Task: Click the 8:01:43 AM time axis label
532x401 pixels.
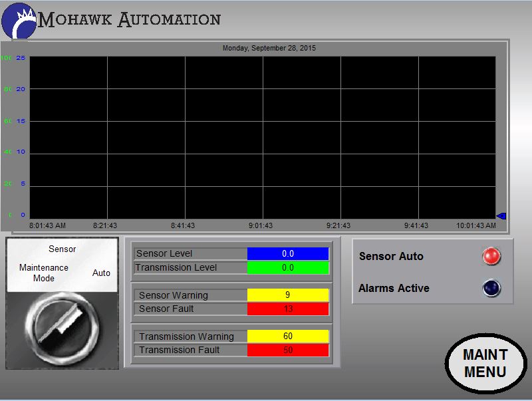Action: pos(47,225)
